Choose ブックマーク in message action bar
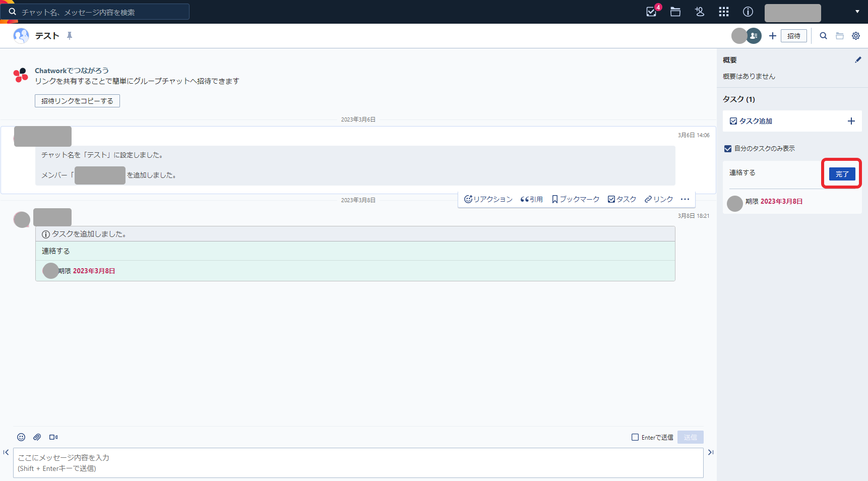The height and width of the screenshot is (481, 868). [x=576, y=199]
